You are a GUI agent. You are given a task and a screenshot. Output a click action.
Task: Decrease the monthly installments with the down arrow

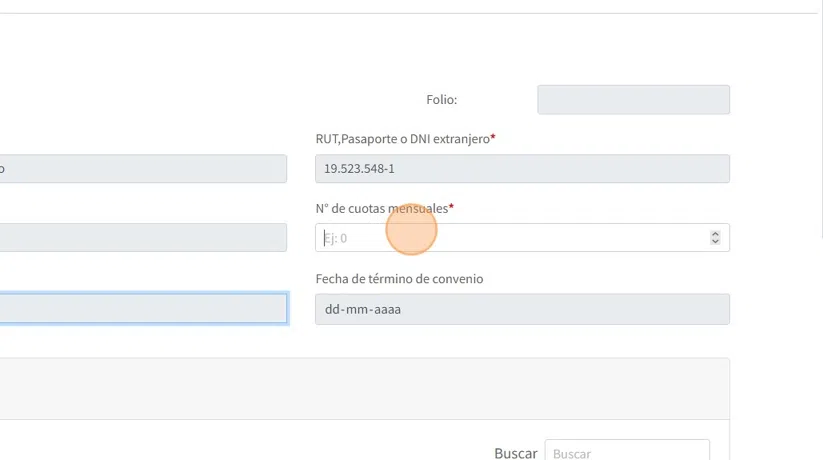pyautogui.click(x=715, y=241)
